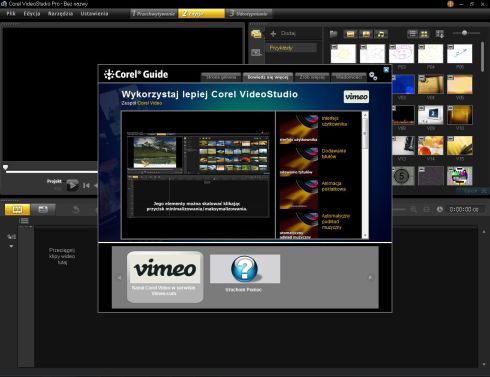Switch library to list view
This screenshot has height=377, width=490.
412,34
